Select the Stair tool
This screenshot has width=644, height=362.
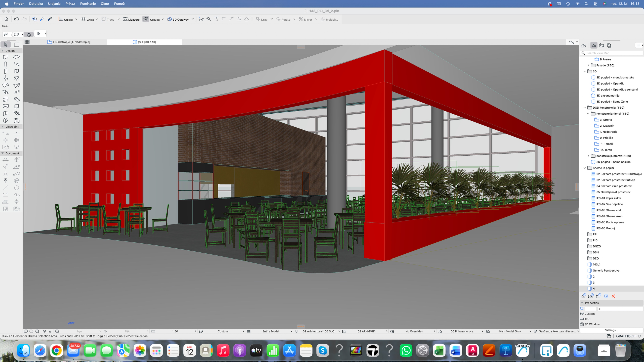[x=6, y=92]
